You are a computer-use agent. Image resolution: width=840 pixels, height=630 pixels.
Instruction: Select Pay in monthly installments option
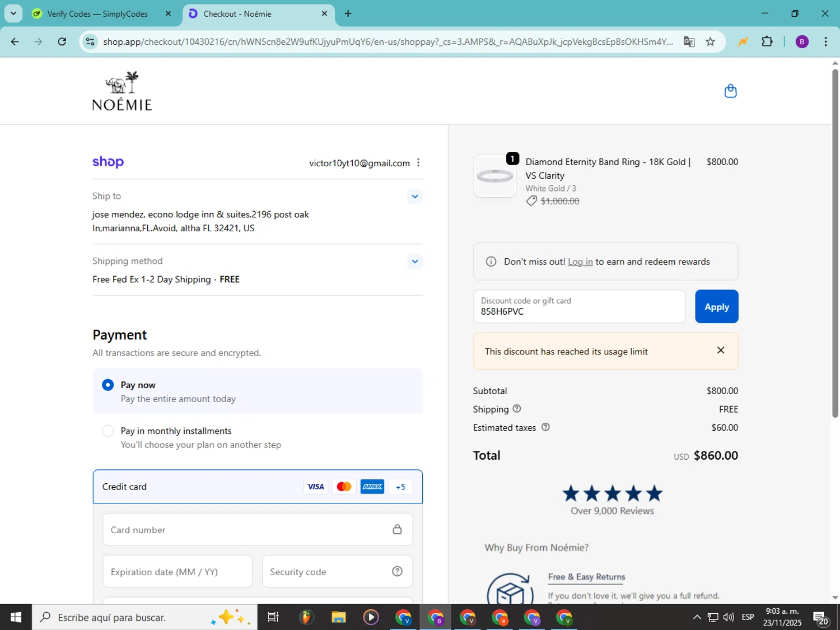108,431
